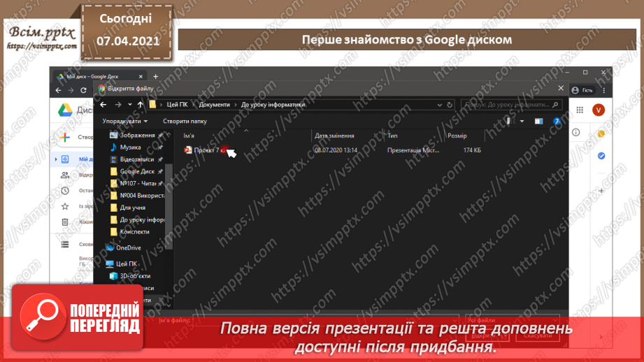
Task: Open recent files in Drive sidebar
Action: [x=65, y=191]
